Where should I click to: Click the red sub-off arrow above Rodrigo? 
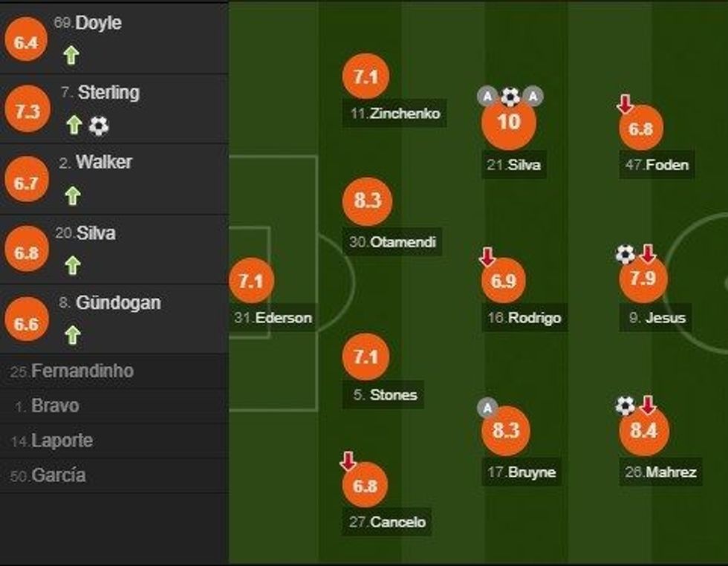(487, 257)
